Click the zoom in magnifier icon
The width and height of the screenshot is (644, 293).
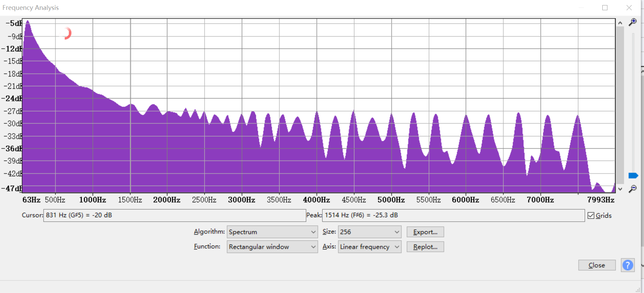click(x=632, y=22)
